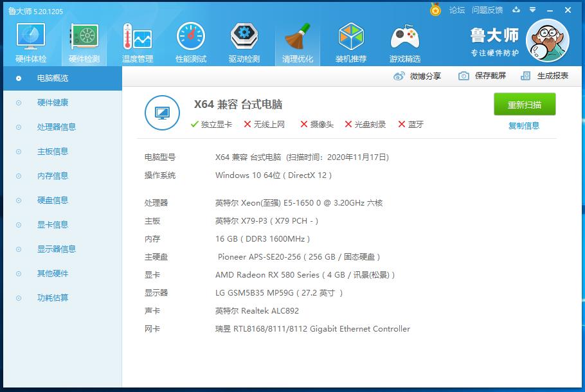Click the user avatar in the top right

tap(547, 40)
